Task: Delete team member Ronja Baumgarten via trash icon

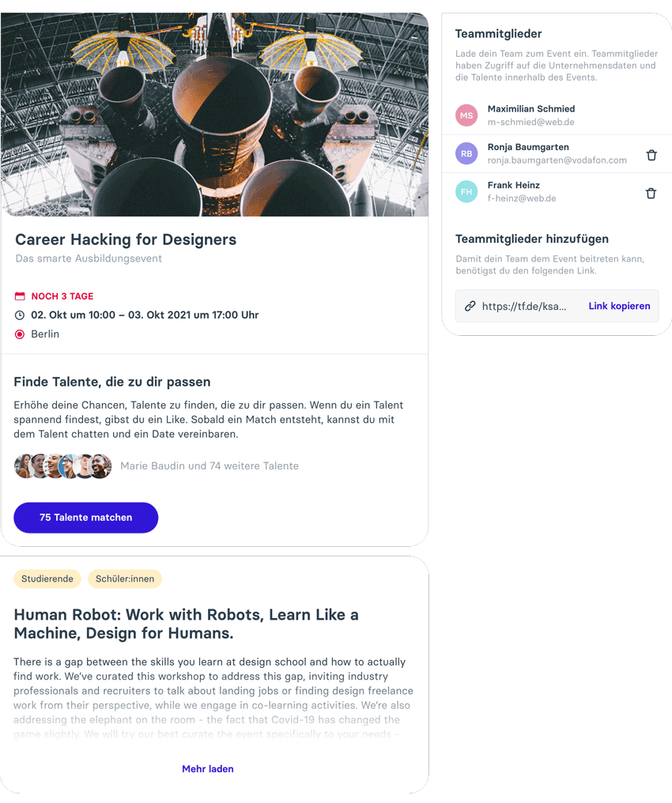Action: 651,155
